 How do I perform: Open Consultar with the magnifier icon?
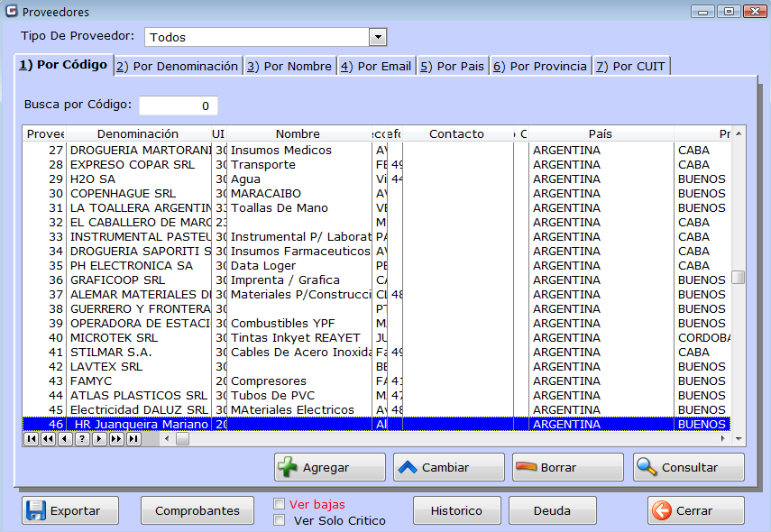[647, 467]
